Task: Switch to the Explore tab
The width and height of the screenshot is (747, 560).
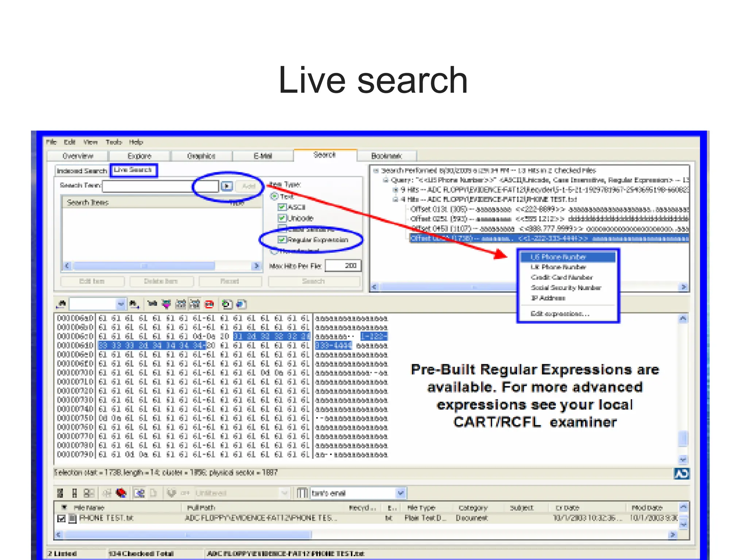Action: click(x=139, y=156)
